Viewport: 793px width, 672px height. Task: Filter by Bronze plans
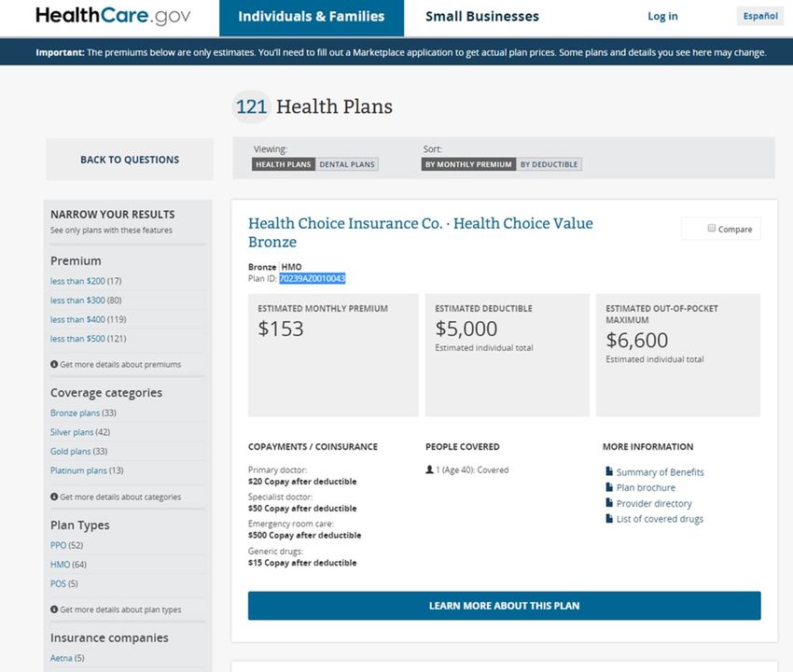pyautogui.click(x=75, y=413)
